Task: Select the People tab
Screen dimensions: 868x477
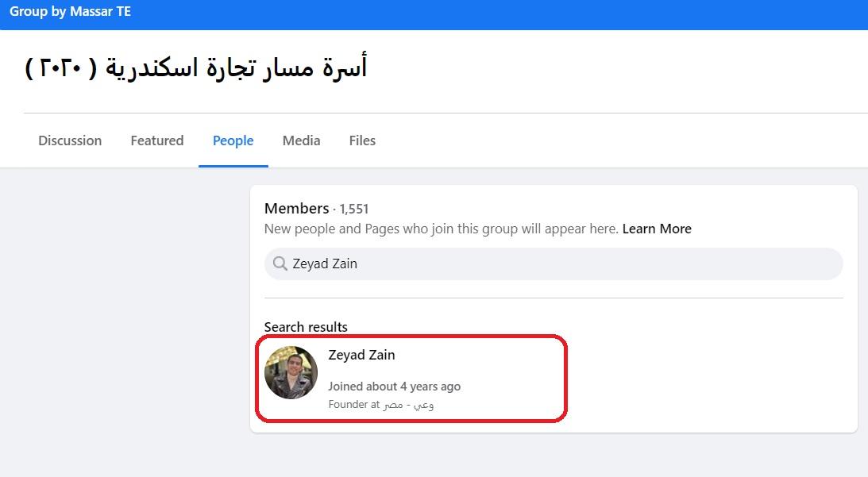Action: 233,140
